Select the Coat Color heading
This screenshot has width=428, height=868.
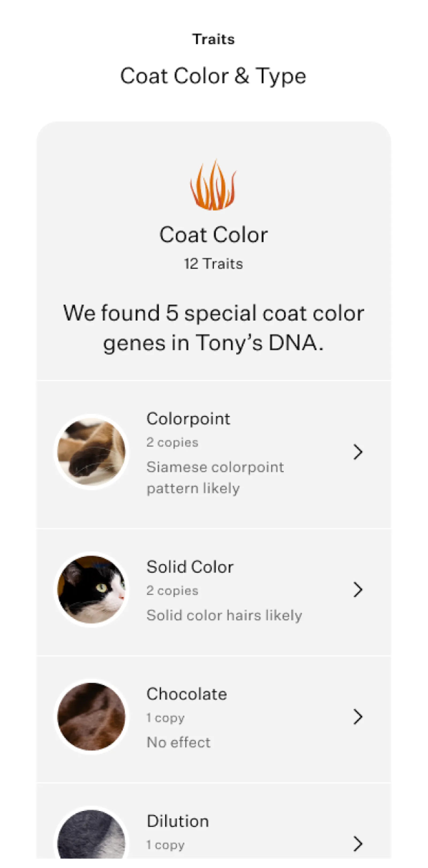213,234
